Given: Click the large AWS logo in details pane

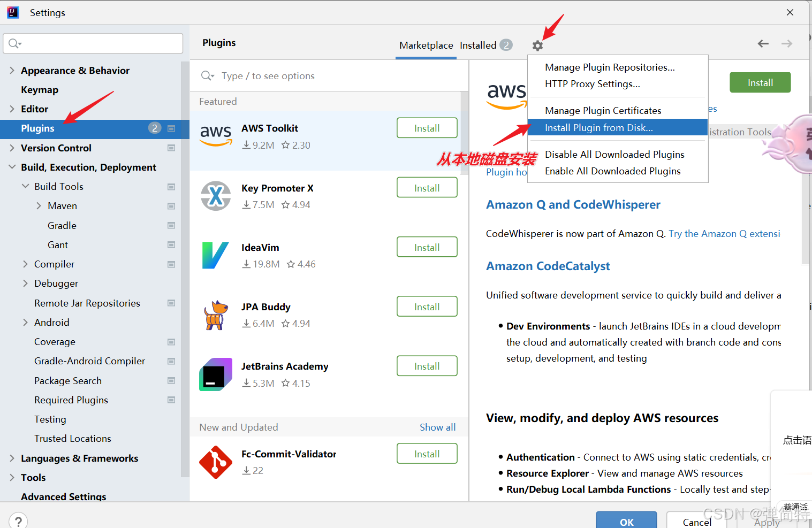Looking at the screenshot, I should coord(506,96).
